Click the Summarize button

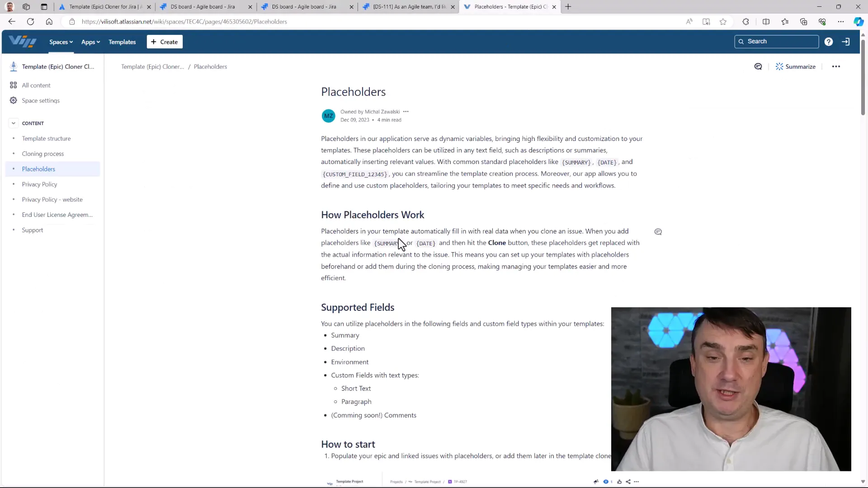pos(796,66)
